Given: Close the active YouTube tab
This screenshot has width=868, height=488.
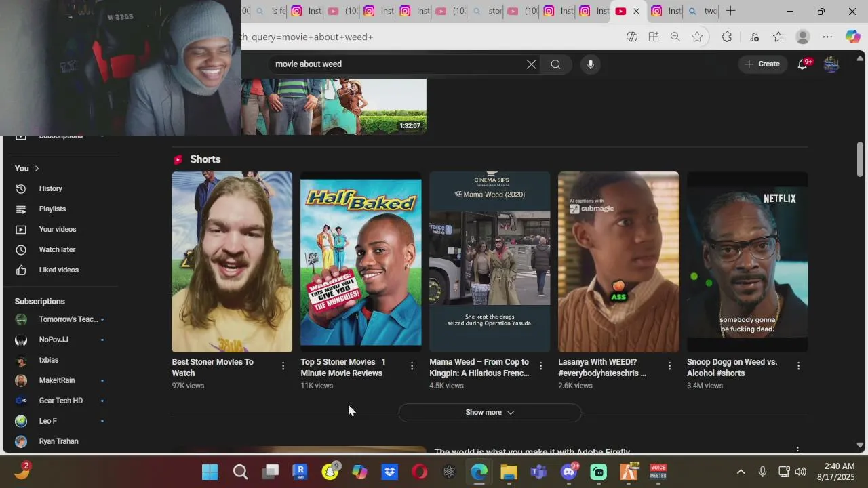Looking at the screenshot, I should 636,11.
